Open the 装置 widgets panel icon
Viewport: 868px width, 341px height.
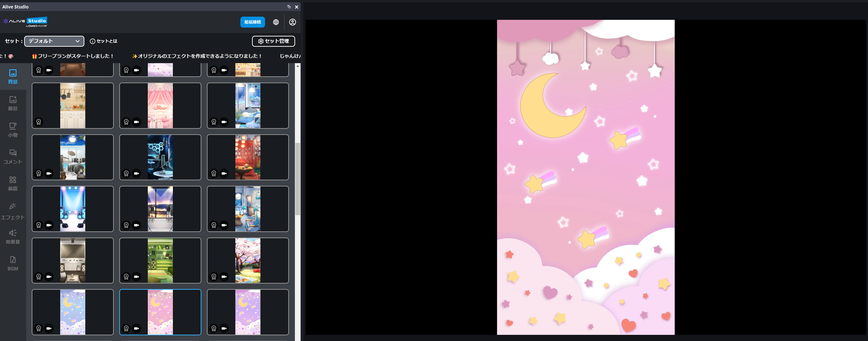[x=13, y=183]
